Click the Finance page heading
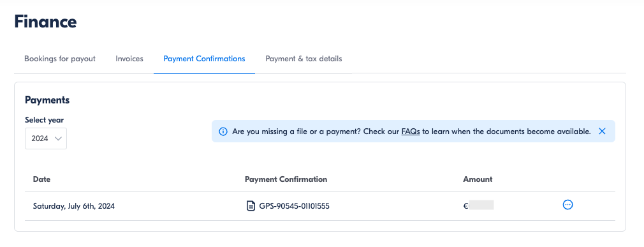 point(45,22)
